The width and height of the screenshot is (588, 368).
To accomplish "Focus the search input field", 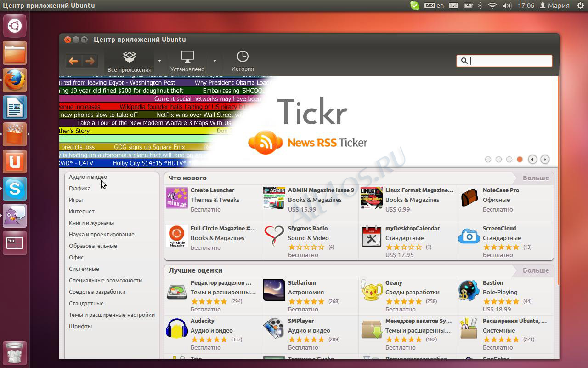I will pos(504,61).
